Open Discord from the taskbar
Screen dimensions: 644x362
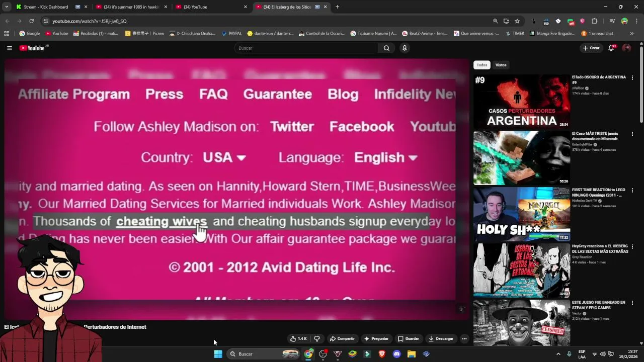point(396,354)
